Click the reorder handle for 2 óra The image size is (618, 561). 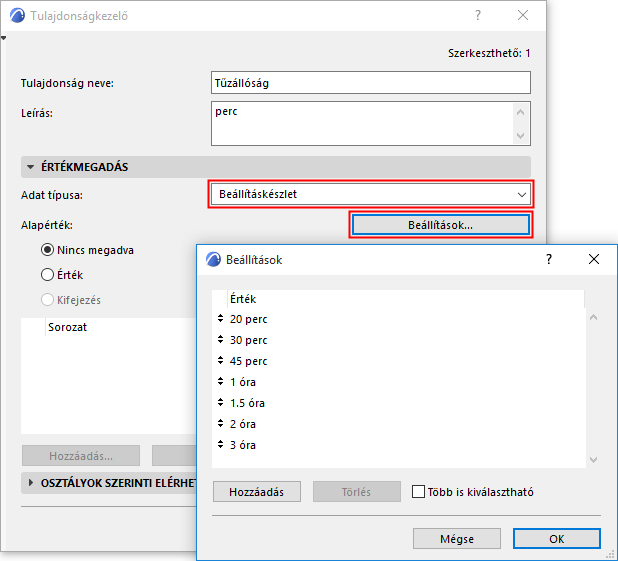(x=220, y=423)
